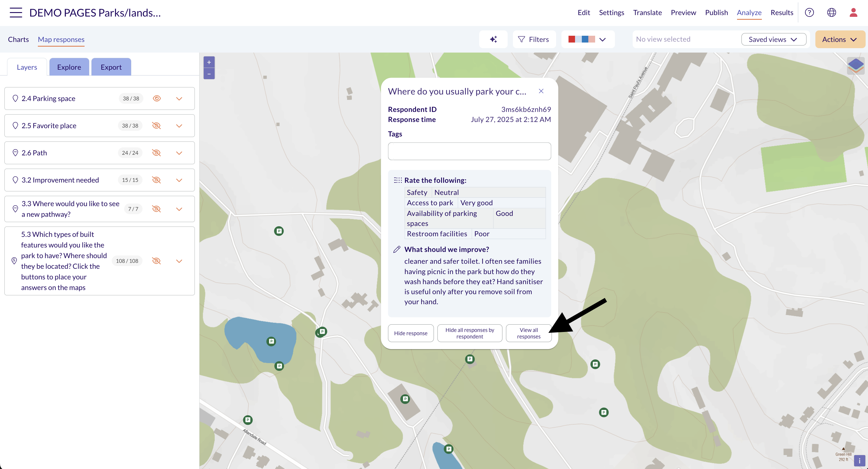
Task: Click the respondent ID 3ms6kb6znh69
Action: pos(526,109)
